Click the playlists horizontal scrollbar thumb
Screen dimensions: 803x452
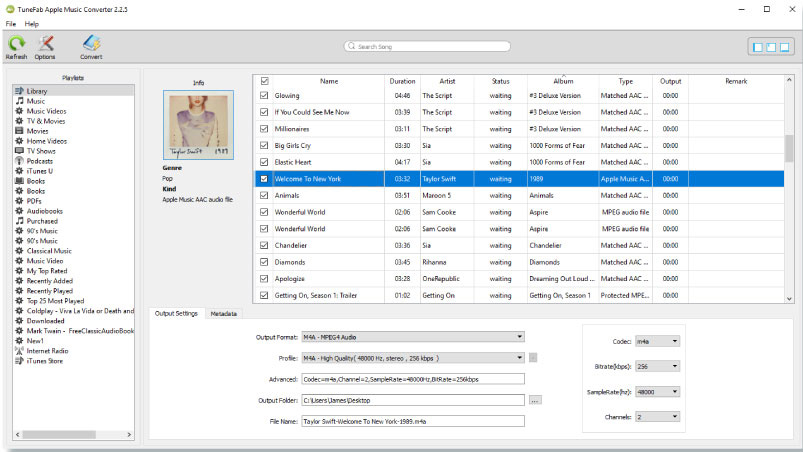coord(58,435)
